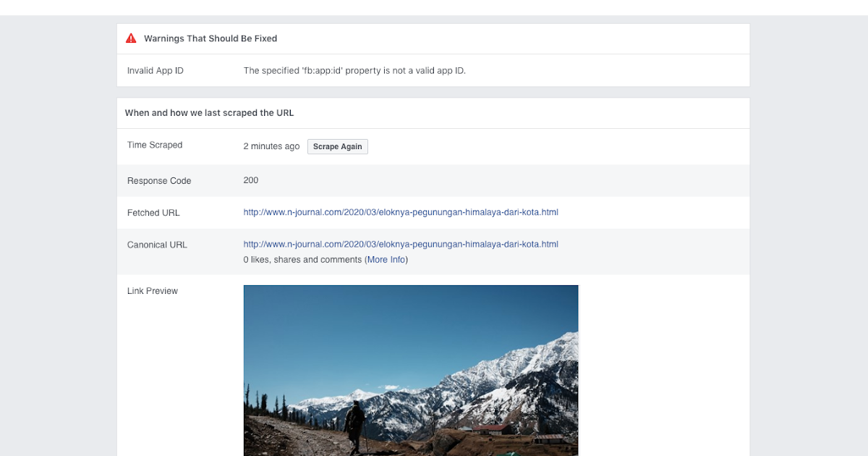Click the 0 likes, shares and comments text

click(x=304, y=259)
